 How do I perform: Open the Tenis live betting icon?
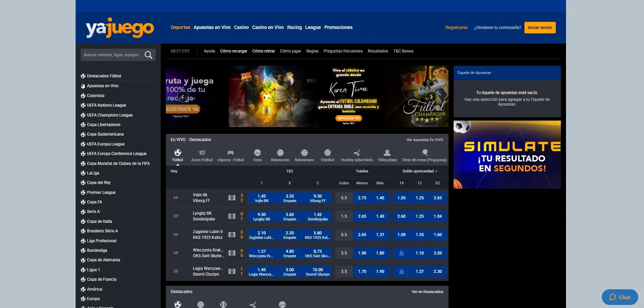coord(257,153)
